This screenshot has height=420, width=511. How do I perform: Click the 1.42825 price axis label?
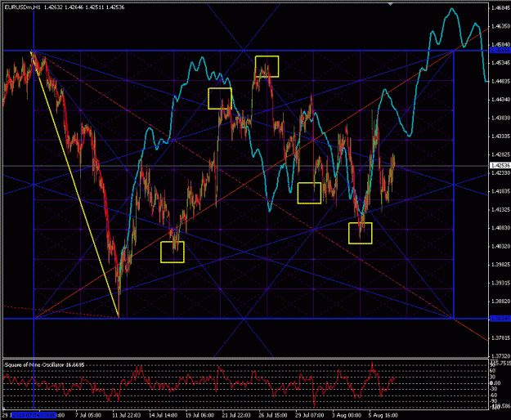point(501,154)
